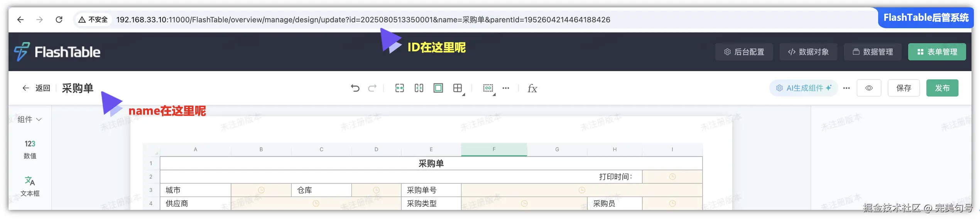Select column header D
Screen dimensions: 980x220
click(x=376, y=149)
